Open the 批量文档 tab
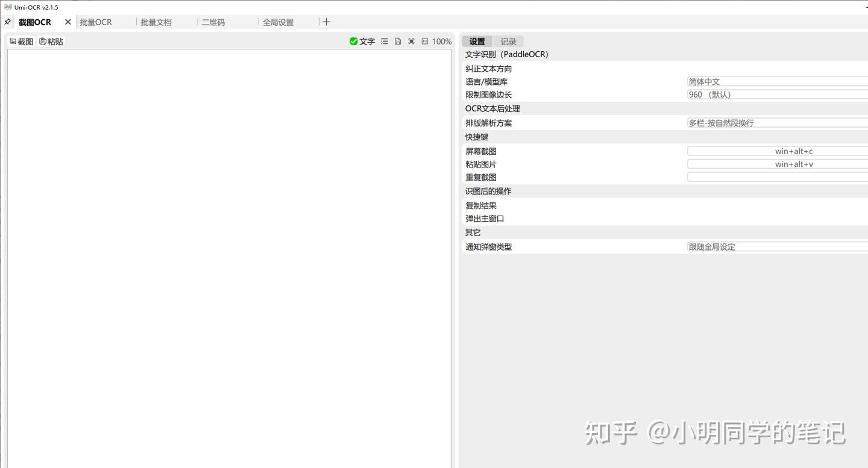 click(x=156, y=22)
